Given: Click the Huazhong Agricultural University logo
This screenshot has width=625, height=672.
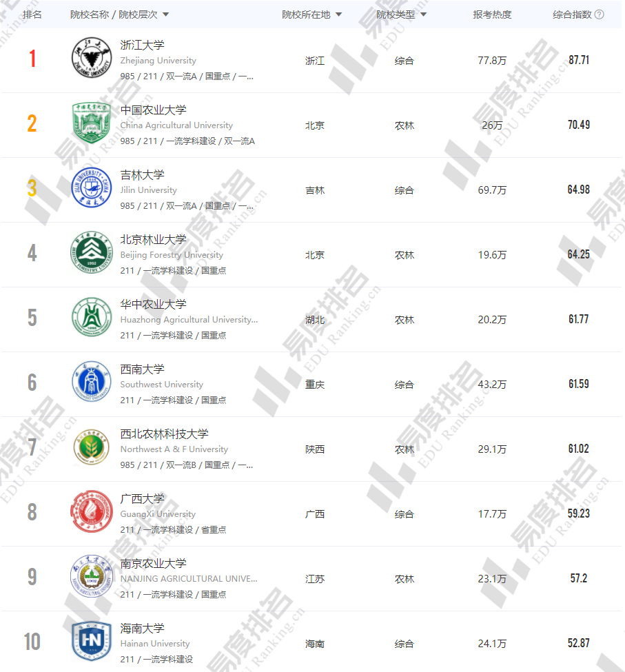Looking at the screenshot, I should [x=92, y=318].
